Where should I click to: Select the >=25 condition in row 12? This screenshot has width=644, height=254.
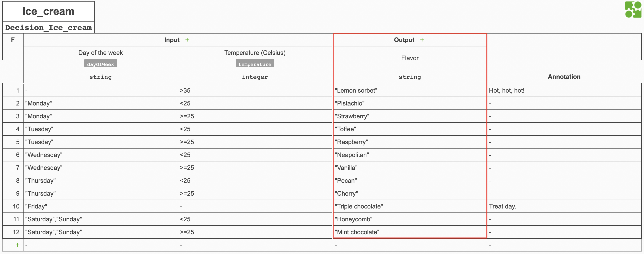(187, 232)
